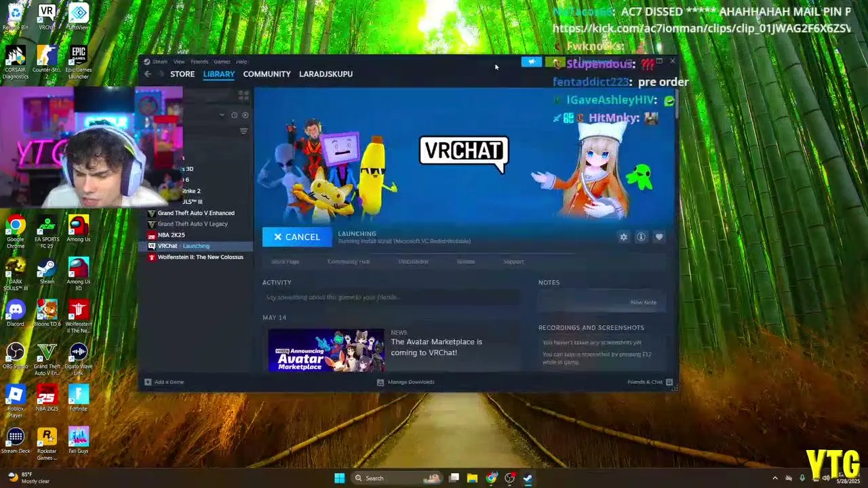Open OBS Studio desktop shortcut
Image resolution: width=868 pixels, height=488 pixels.
pyautogui.click(x=16, y=356)
